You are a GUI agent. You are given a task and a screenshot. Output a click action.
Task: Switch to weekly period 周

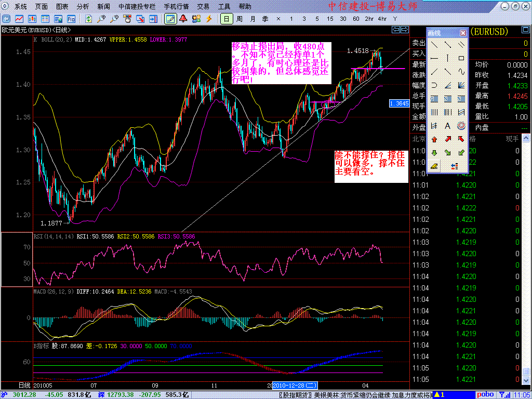240,19
